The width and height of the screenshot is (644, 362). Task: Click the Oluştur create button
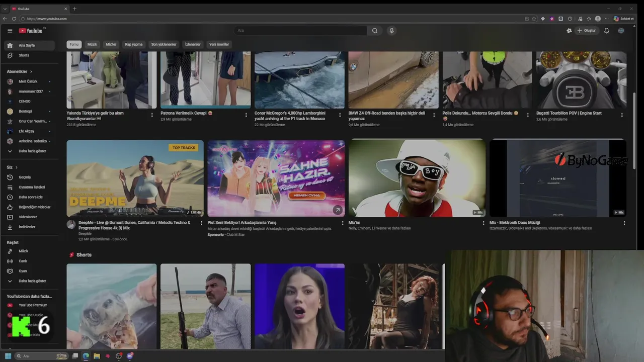(586, 31)
